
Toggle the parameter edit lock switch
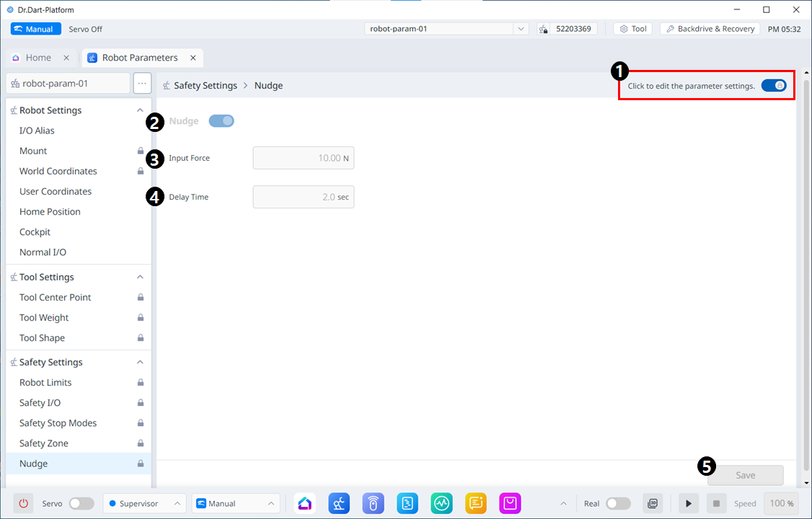(773, 85)
